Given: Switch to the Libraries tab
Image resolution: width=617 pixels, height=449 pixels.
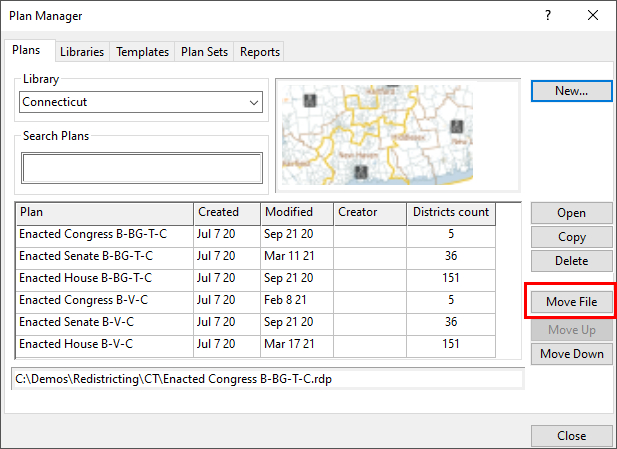Looking at the screenshot, I should [81, 52].
